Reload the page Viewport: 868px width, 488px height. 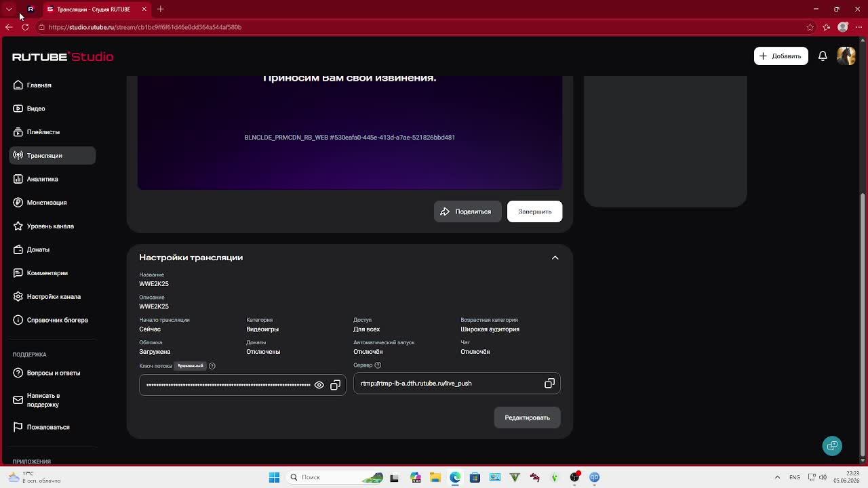[x=25, y=27]
